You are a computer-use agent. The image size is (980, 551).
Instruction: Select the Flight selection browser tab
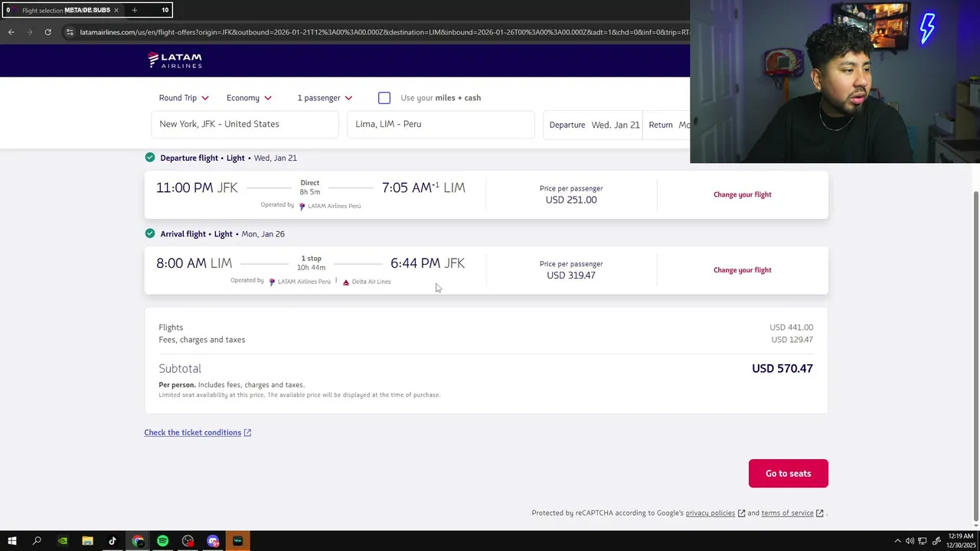63,10
